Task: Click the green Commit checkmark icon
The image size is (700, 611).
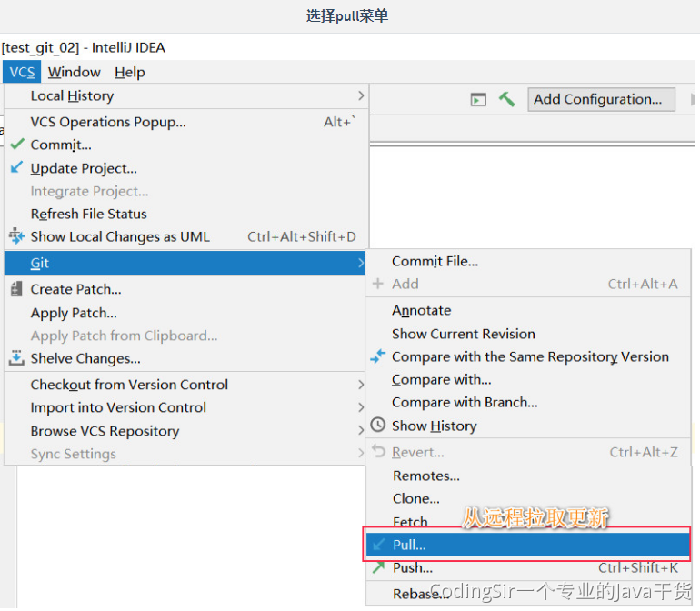Action: 17,145
